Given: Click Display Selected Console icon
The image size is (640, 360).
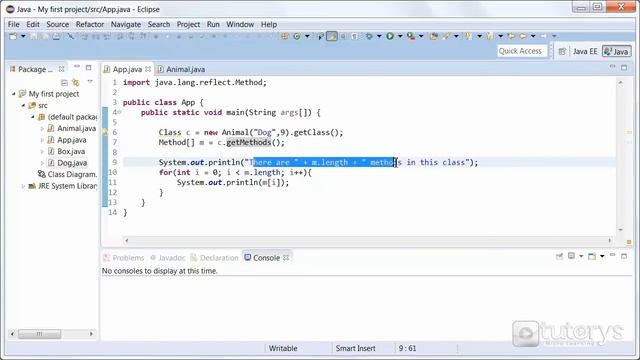Looking at the screenshot, I should coord(571,256).
